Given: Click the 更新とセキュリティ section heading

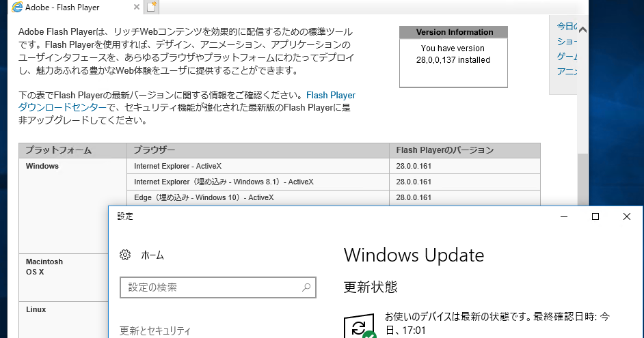Looking at the screenshot, I should [155, 330].
